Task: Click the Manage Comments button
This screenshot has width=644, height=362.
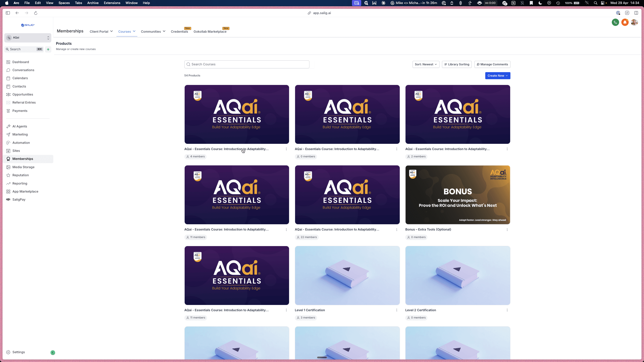Action: (492, 64)
